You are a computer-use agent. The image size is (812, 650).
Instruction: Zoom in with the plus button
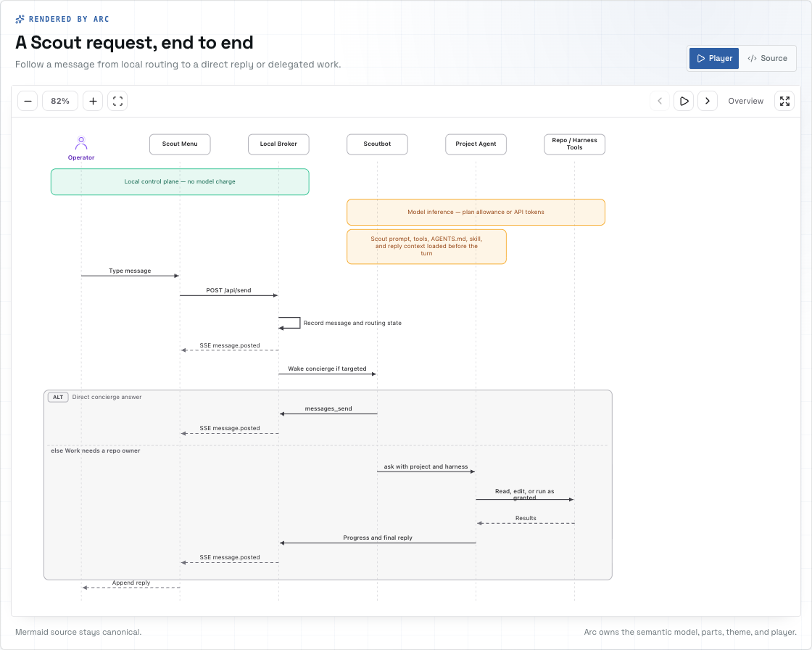(x=93, y=101)
